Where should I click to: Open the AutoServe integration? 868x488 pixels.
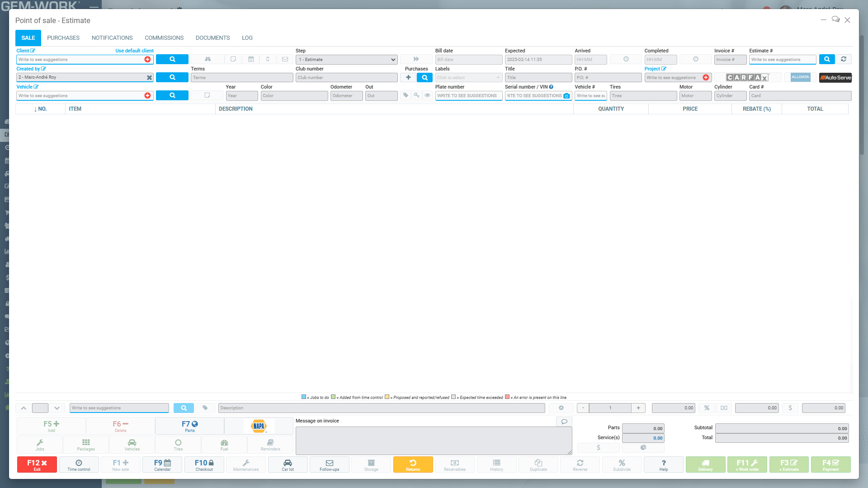835,78
